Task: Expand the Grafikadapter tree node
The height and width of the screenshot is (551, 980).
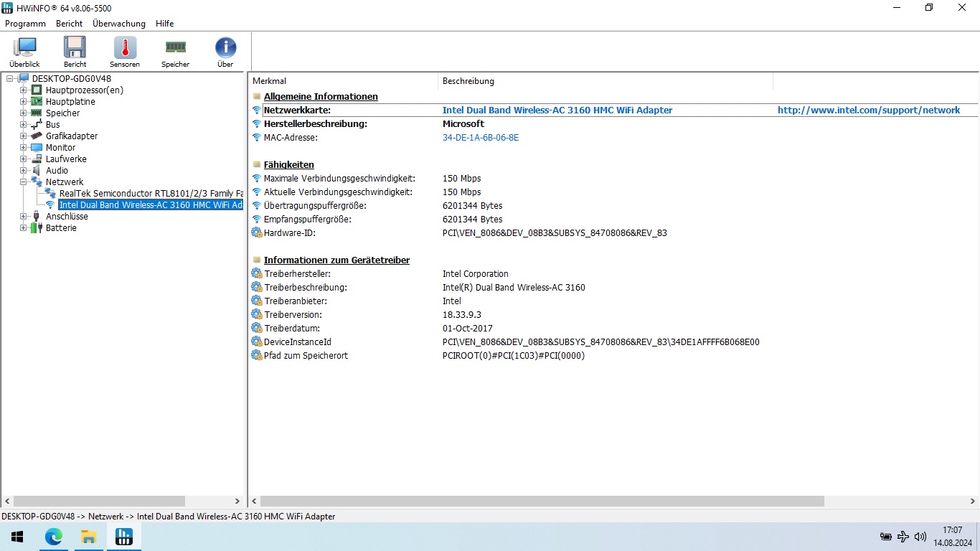Action: point(24,136)
